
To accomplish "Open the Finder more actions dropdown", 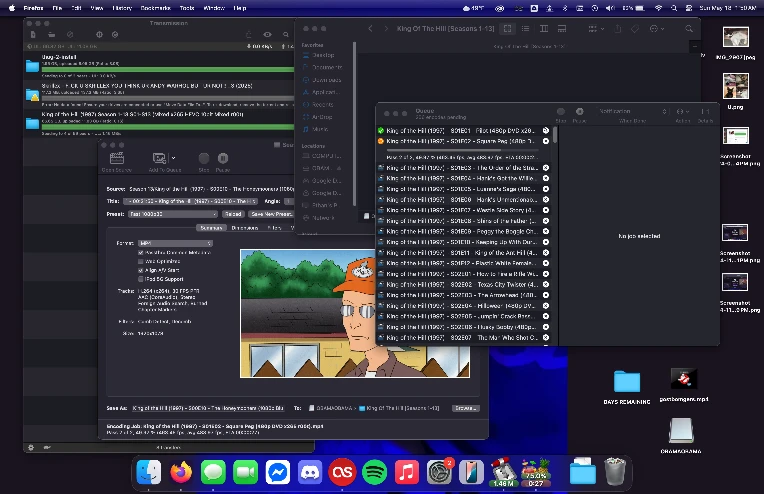I will point(657,29).
